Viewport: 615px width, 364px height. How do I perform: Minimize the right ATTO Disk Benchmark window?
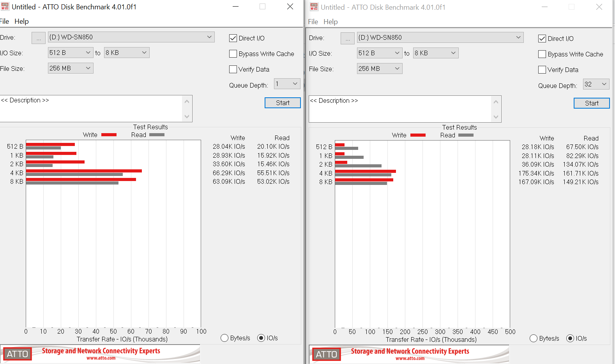pos(544,7)
